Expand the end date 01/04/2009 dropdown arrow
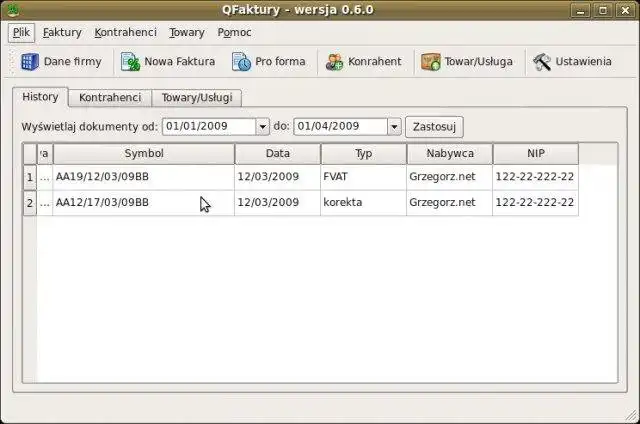Screen dimensions: 640x424 tap(394, 127)
